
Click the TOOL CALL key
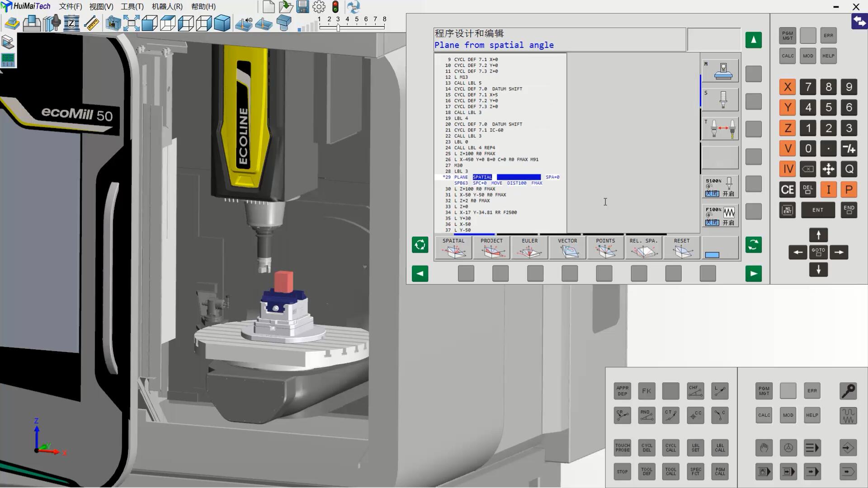coord(671,472)
